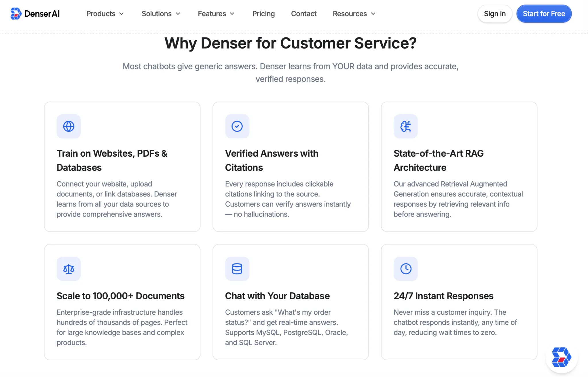This screenshot has height=377, width=588.
Task: Click the Sign in button
Action: (494, 14)
